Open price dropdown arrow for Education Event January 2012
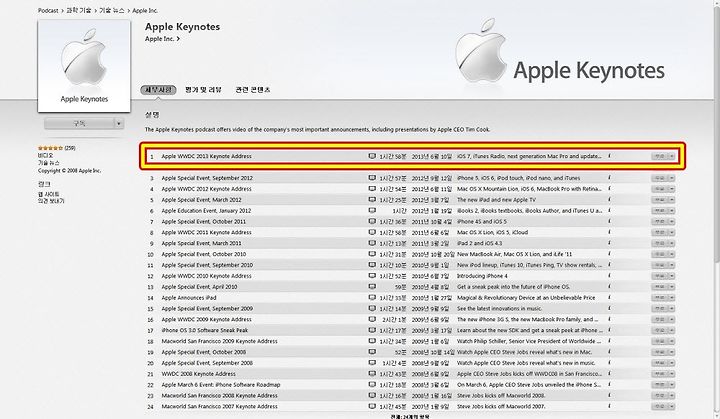 click(672, 210)
